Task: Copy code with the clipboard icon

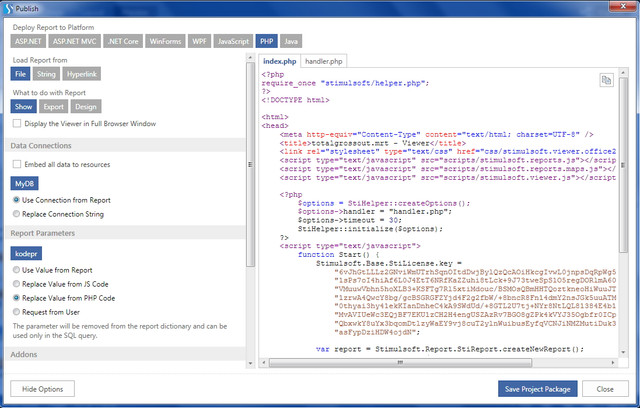Action: pos(606,80)
